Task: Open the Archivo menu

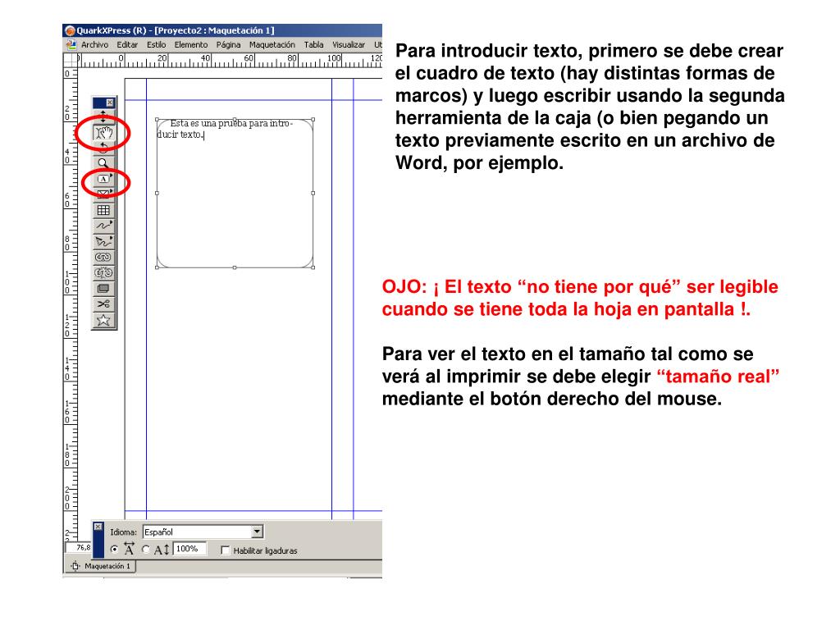Action: pyautogui.click(x=95, y=45)
